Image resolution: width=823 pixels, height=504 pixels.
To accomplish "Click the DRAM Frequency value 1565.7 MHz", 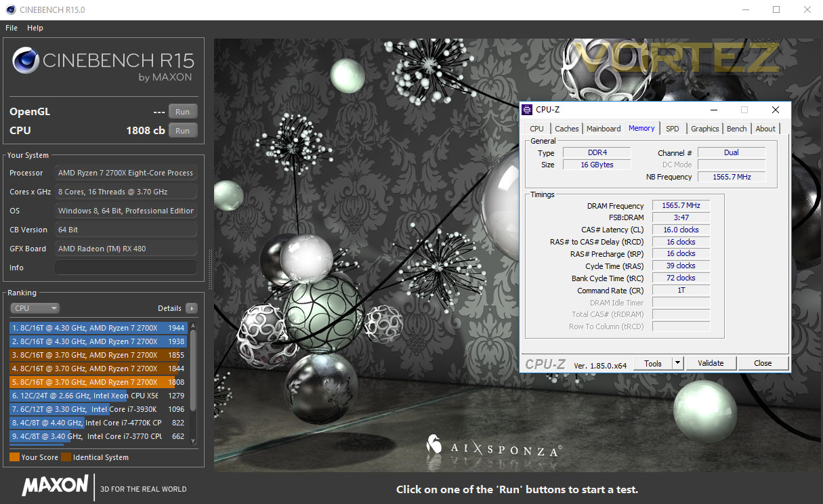I will (x=681, y=205).
